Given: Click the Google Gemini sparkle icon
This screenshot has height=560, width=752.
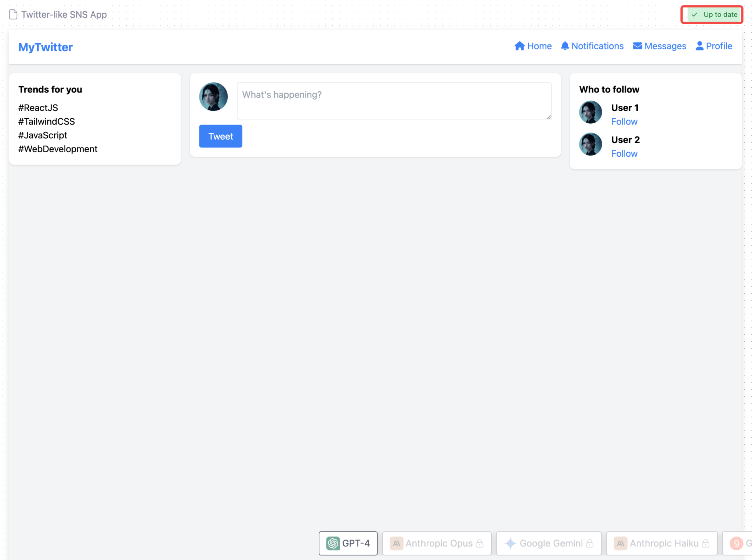Looking at the screenshot, I should (x=510, y=543).
